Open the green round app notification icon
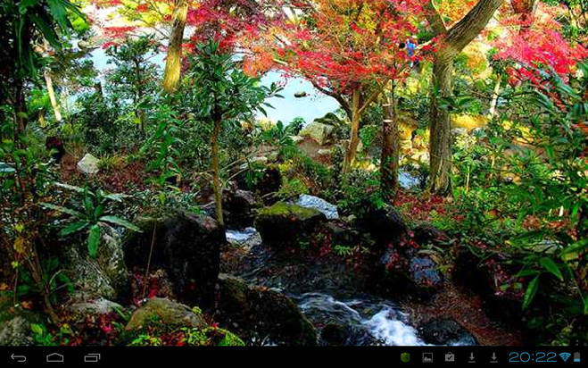This screenshot has width=588, height=368. tap(405, 357)
